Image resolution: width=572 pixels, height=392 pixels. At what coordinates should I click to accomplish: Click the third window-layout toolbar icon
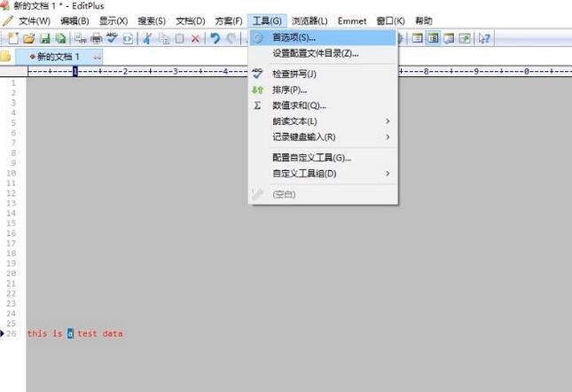(x=449, y=38)
